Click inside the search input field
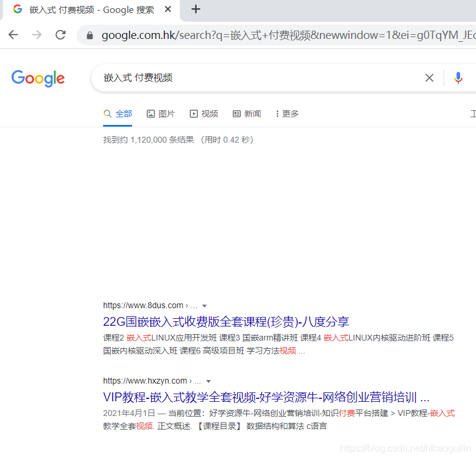This screenshot has width=476, height=459. [236, 78]
